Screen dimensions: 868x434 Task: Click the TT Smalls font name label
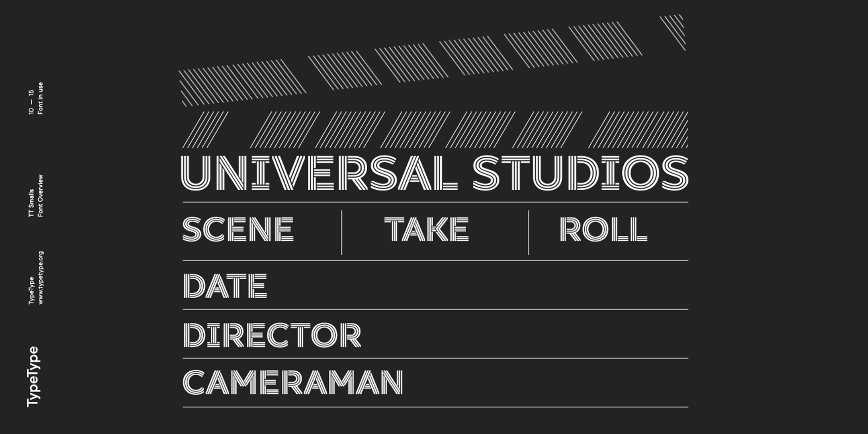click(31, 203)
